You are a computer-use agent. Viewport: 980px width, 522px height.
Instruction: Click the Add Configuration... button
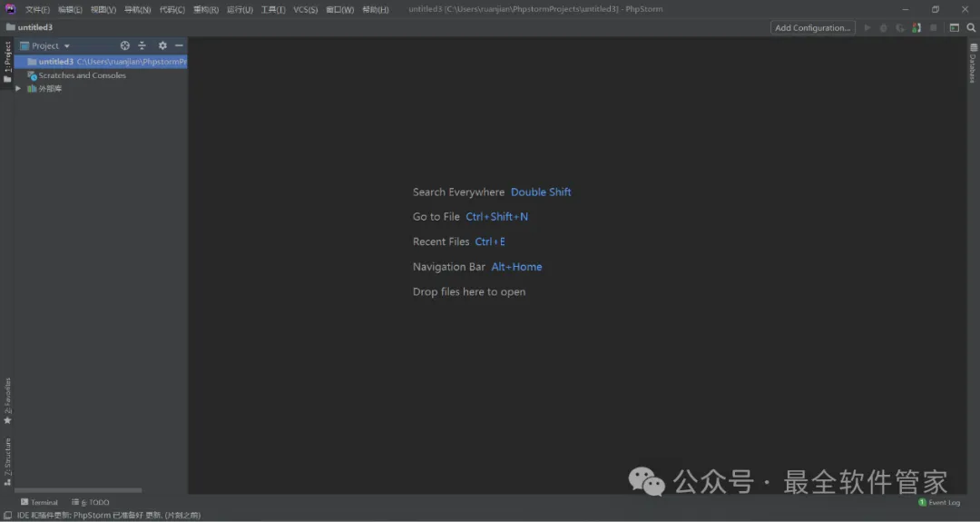[x=812, y=27]
